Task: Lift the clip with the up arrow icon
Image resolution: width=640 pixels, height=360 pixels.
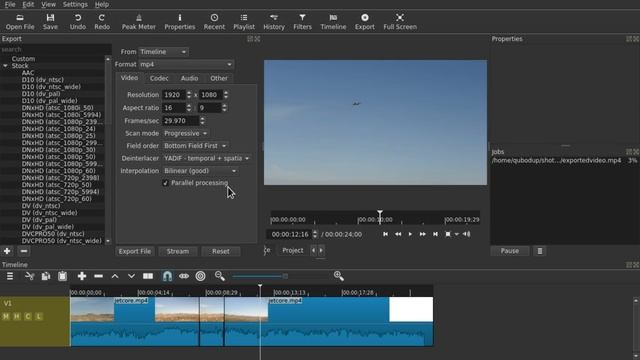Action: (115, 276)
